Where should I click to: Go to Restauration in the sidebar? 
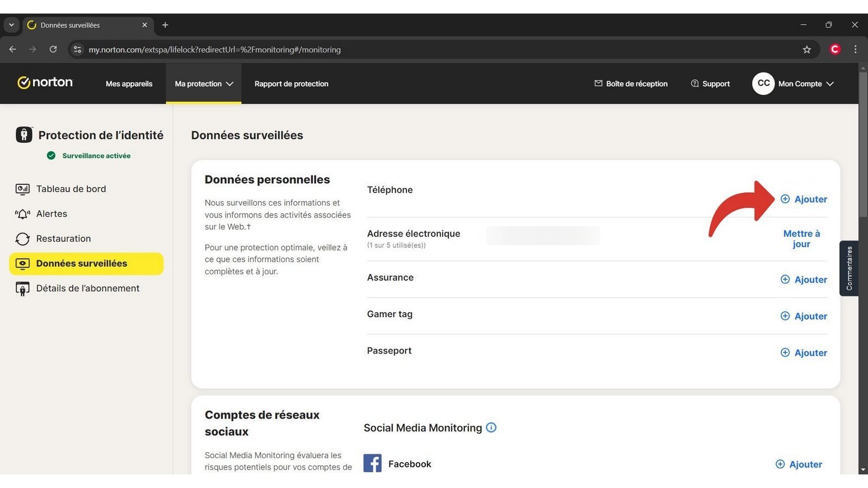(x=53, y=239)
